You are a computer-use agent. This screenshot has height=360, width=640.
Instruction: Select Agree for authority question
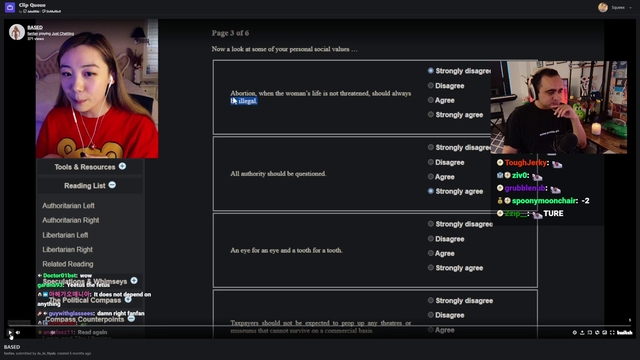click(x=431, y=177)
